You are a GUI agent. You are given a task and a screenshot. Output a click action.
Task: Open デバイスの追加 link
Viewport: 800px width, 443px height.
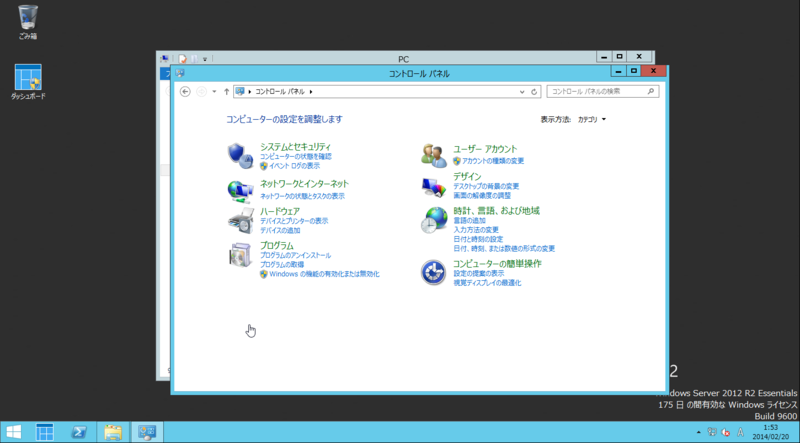pos(280,230)
